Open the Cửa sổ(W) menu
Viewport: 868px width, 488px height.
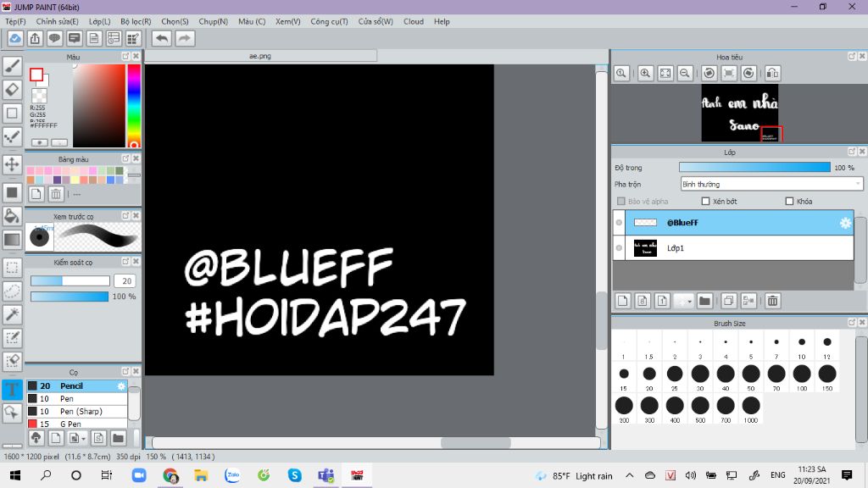point(376,21)
